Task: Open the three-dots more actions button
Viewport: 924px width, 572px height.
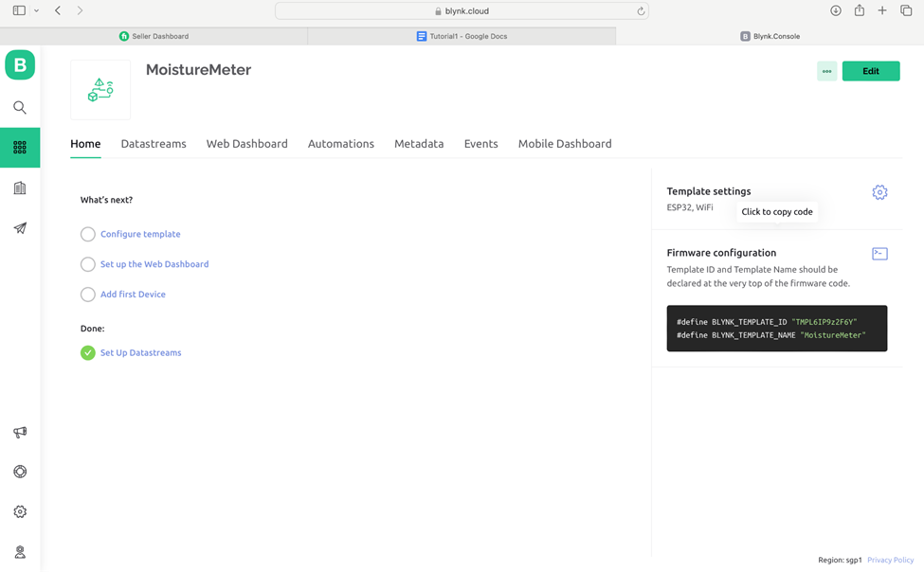Action: click(826, 71)
